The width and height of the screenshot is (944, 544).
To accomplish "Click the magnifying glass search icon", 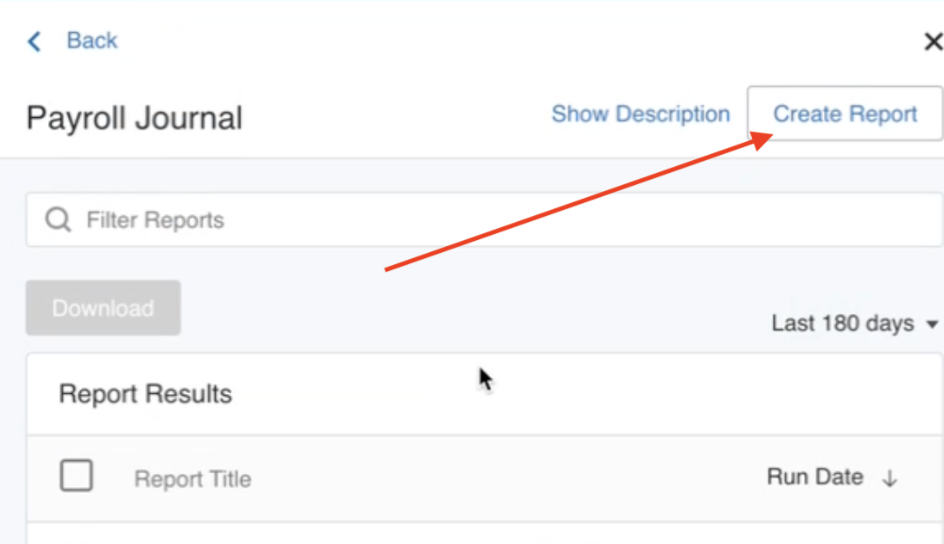I will coord(58,220).
